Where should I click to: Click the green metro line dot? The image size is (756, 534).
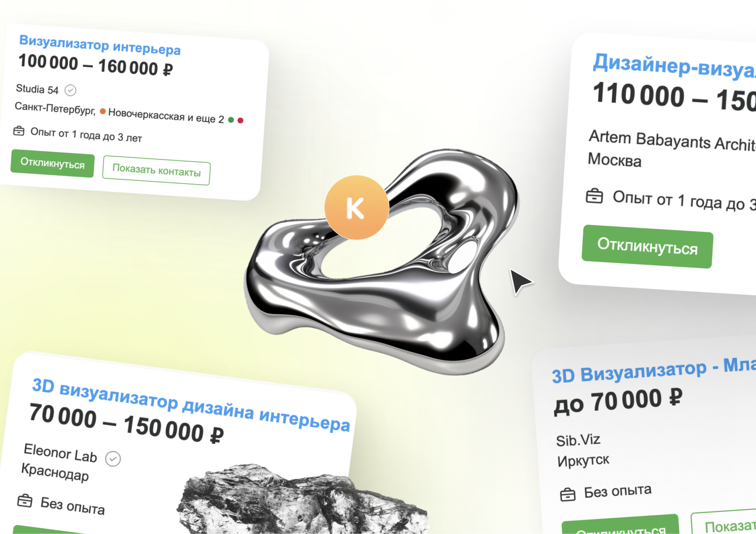(x=231, y=120)
